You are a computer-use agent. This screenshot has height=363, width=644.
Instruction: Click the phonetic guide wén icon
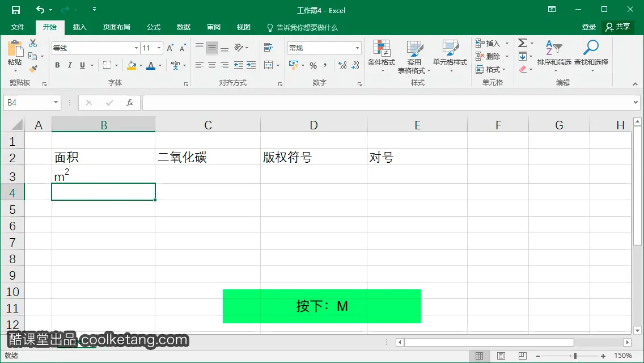point(175,65)
